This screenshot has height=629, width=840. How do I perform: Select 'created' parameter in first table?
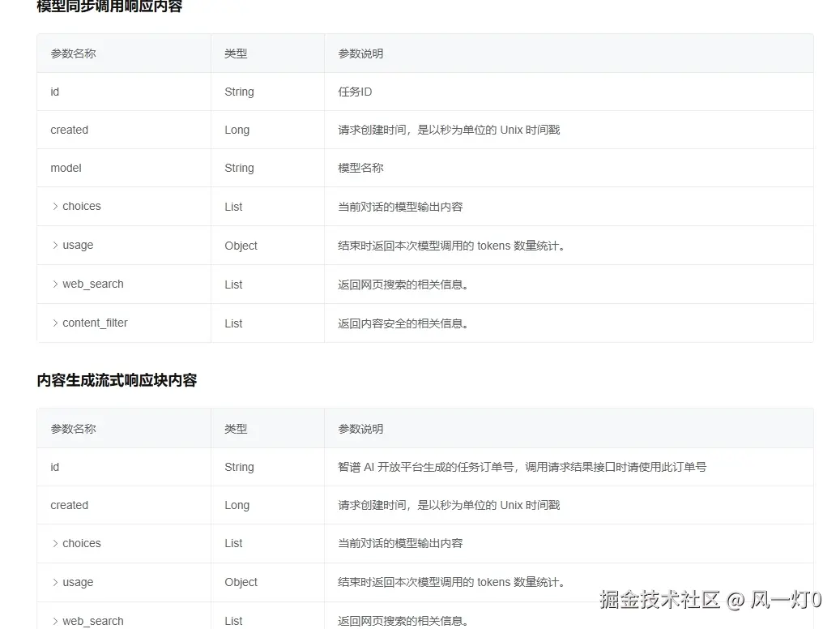point(69,130)
